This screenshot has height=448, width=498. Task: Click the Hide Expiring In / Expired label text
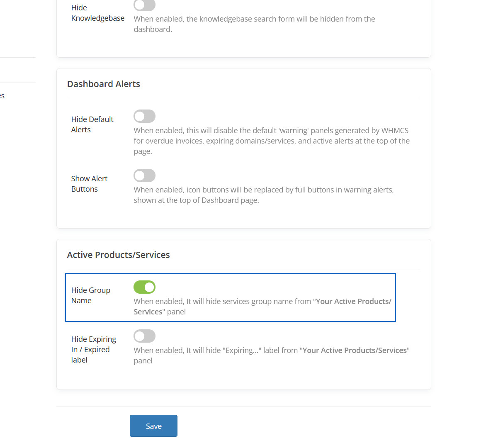[x=93, y=349]
